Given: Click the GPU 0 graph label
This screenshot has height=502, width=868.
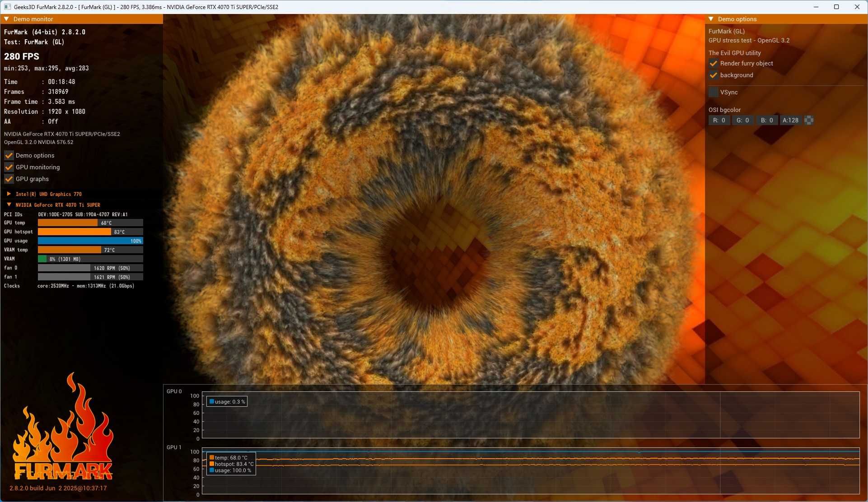Looking at the screenshot, I should click(x=174, y=391).
